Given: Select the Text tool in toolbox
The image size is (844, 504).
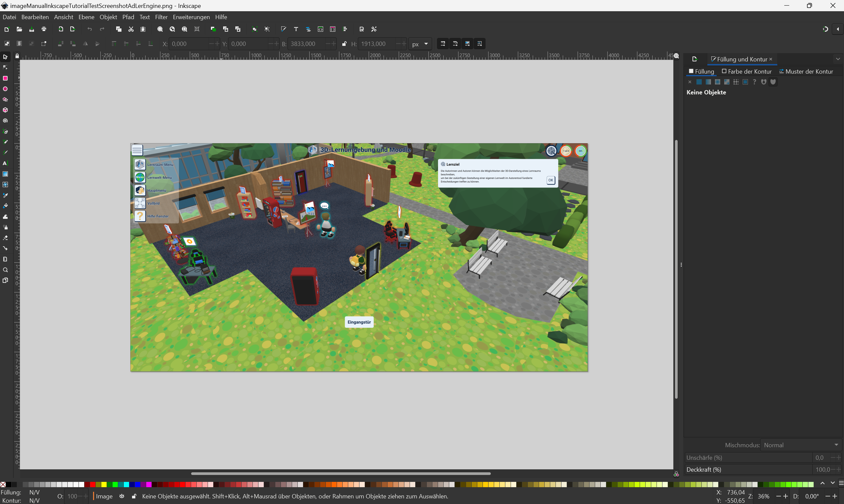Looking at the screenshot, I should tap(5, 163).
